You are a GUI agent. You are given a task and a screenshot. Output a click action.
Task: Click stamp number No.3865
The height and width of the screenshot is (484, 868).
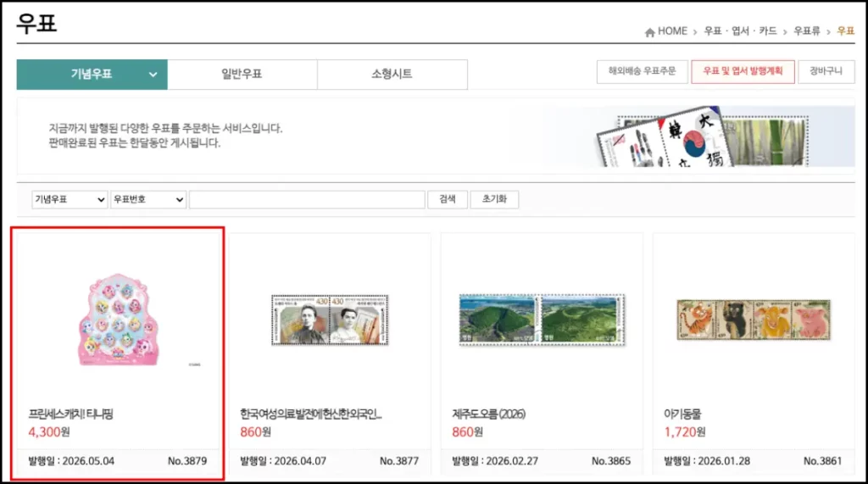pos(611,461)
